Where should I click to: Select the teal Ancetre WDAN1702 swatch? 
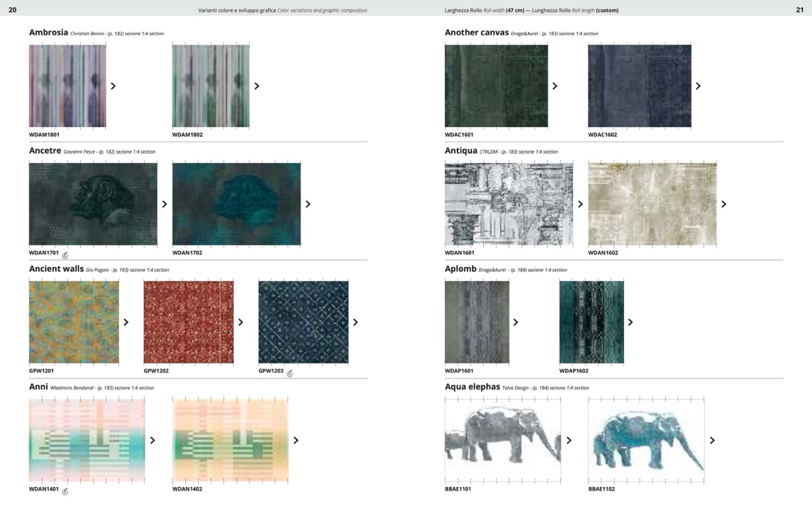(237, 204)
